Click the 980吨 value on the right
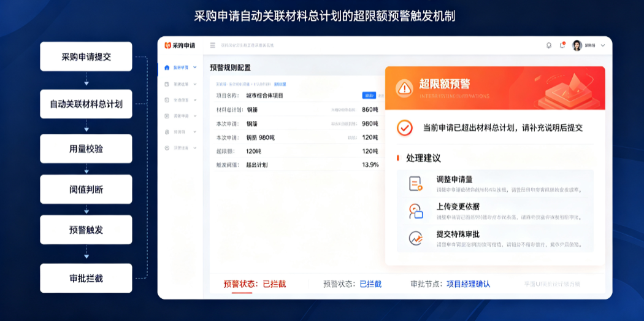This screenshot has width=644, height=321. [x=370, y=123]
